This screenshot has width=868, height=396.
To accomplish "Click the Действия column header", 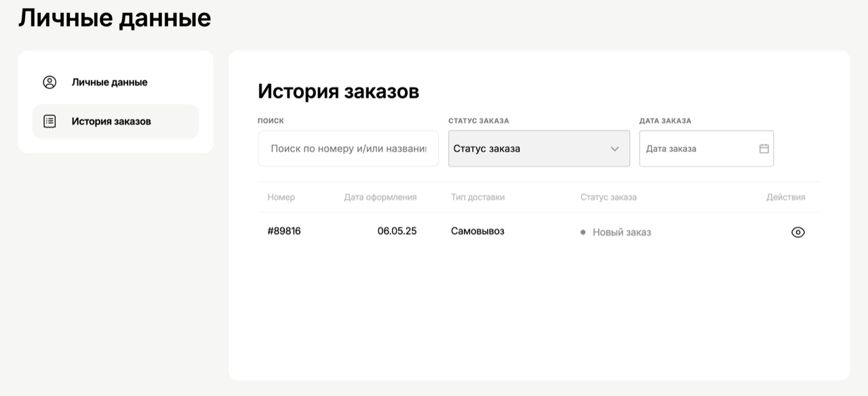I will coord(786,197).
